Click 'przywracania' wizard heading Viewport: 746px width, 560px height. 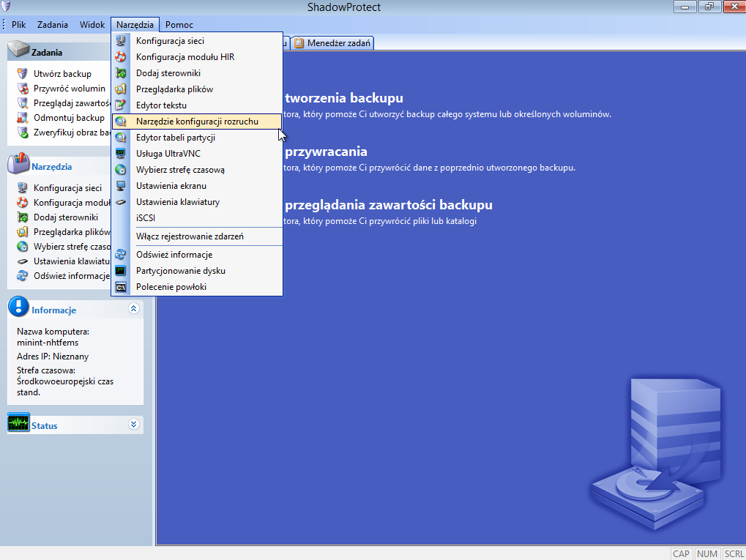(x=326, y=152)
